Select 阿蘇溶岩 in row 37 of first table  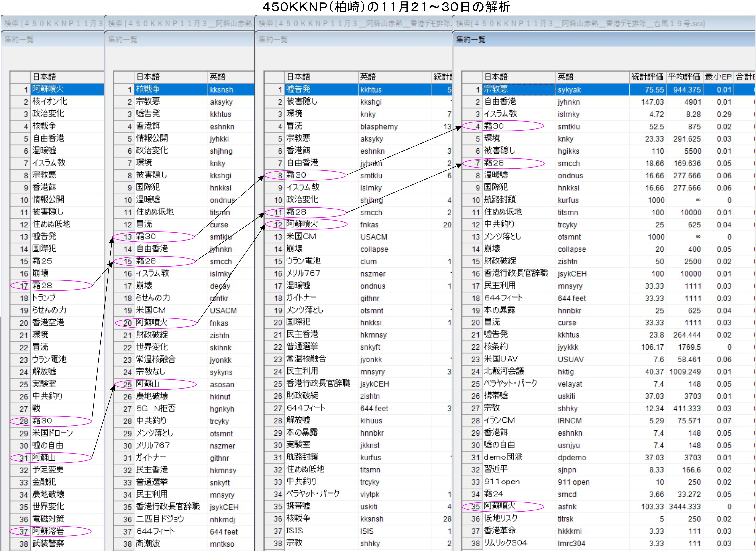click(x=48, y=531)
